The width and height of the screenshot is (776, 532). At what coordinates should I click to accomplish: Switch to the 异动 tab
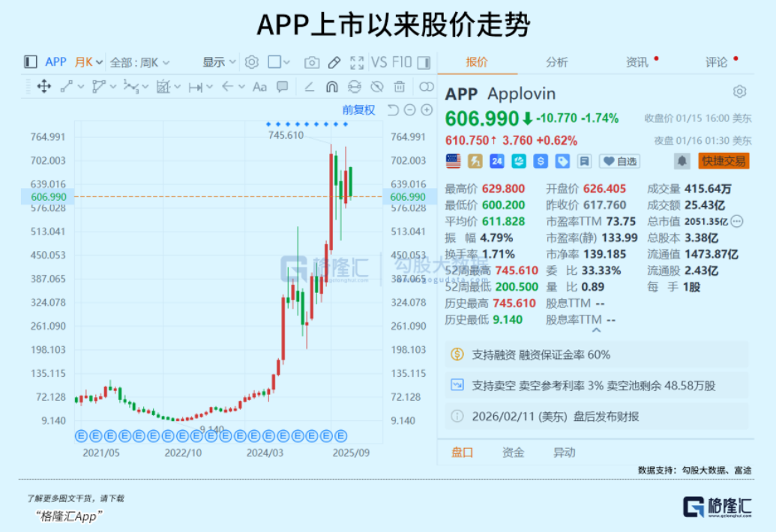pos(564,452)
